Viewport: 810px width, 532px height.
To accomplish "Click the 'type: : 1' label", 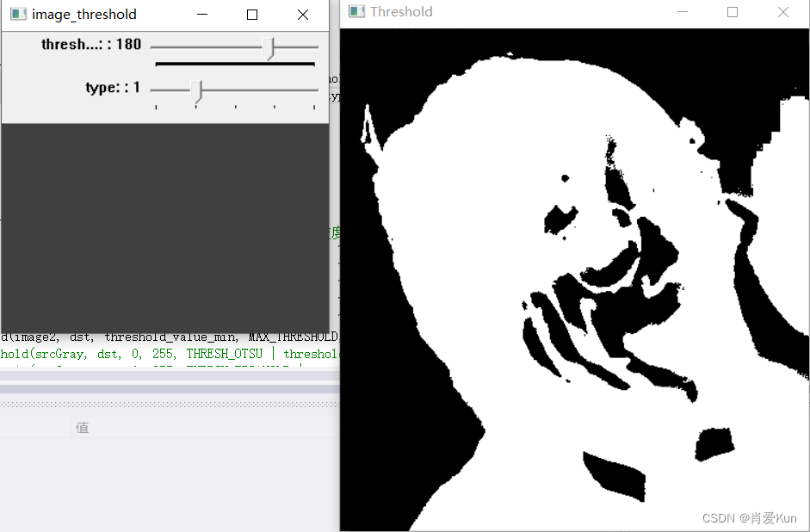I will pos(113,87).
